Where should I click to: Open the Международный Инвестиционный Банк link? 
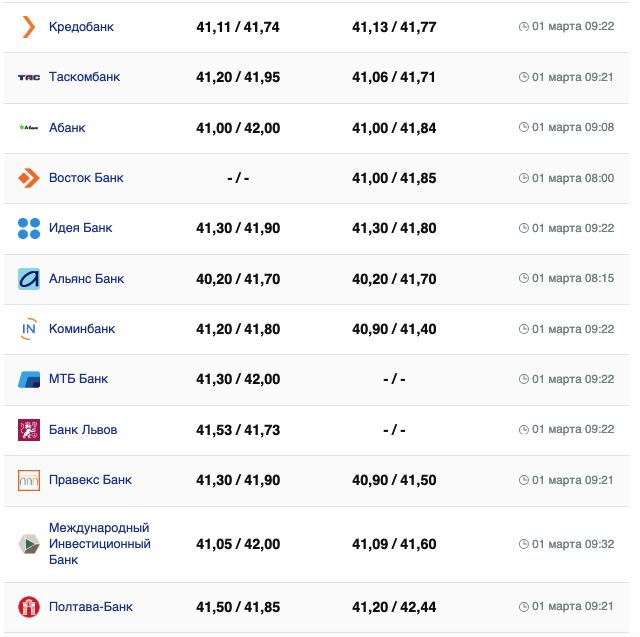[99, 544]
